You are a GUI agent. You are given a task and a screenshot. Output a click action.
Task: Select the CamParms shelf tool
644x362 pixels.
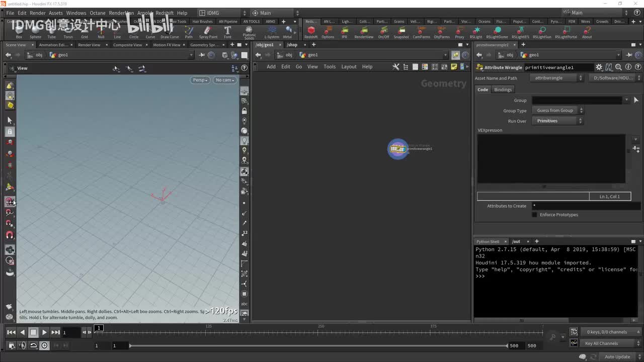click(x=421, y=31)
